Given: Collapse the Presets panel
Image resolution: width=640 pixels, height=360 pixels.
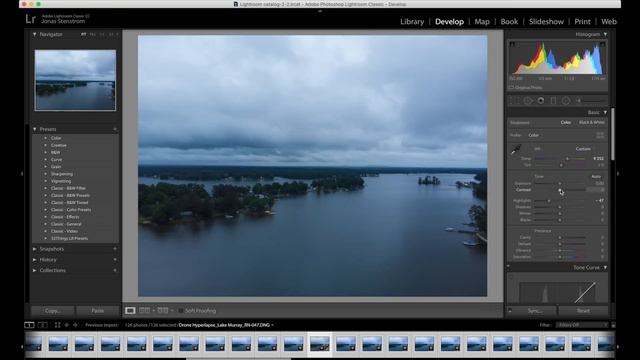Looking at the screenshot, I should point(35,129).
